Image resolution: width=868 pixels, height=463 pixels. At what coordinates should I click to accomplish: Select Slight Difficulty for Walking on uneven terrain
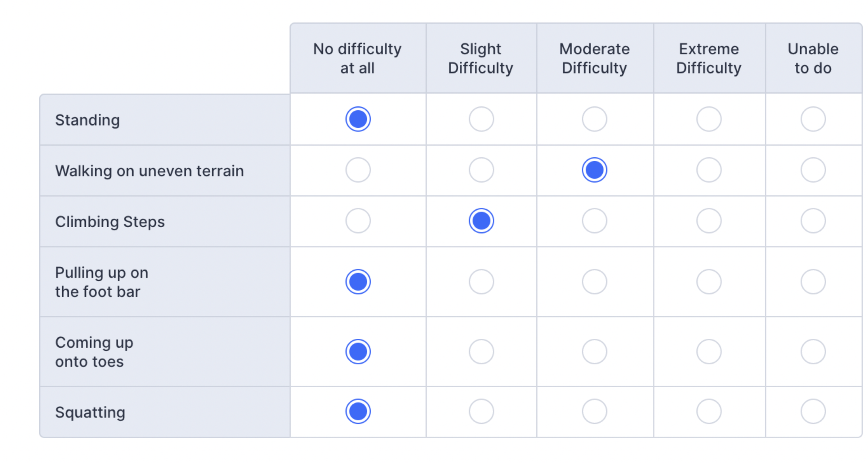481,170
